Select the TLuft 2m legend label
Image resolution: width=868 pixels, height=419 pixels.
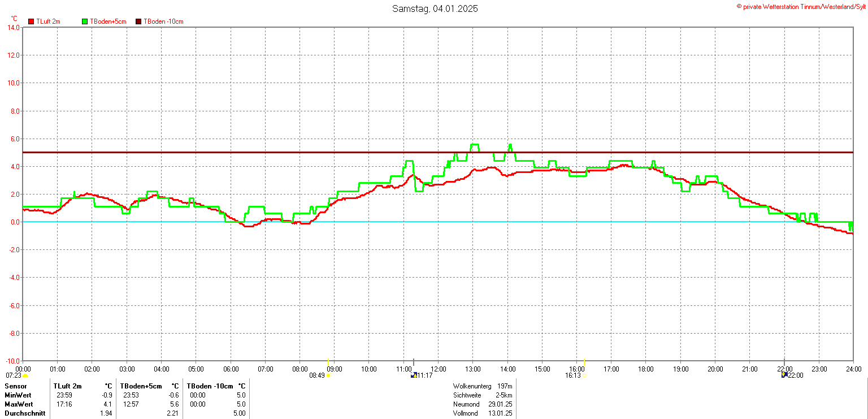pos(48,21)
